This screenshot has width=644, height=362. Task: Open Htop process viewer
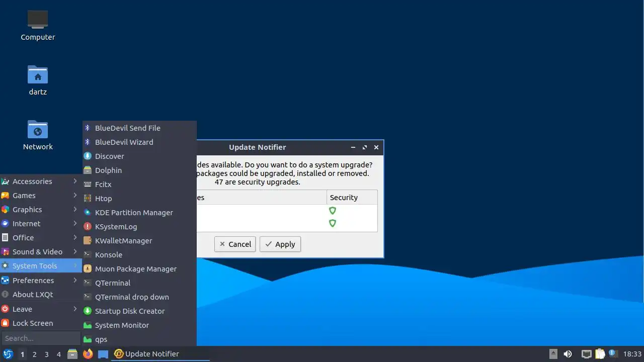point(139,198)
